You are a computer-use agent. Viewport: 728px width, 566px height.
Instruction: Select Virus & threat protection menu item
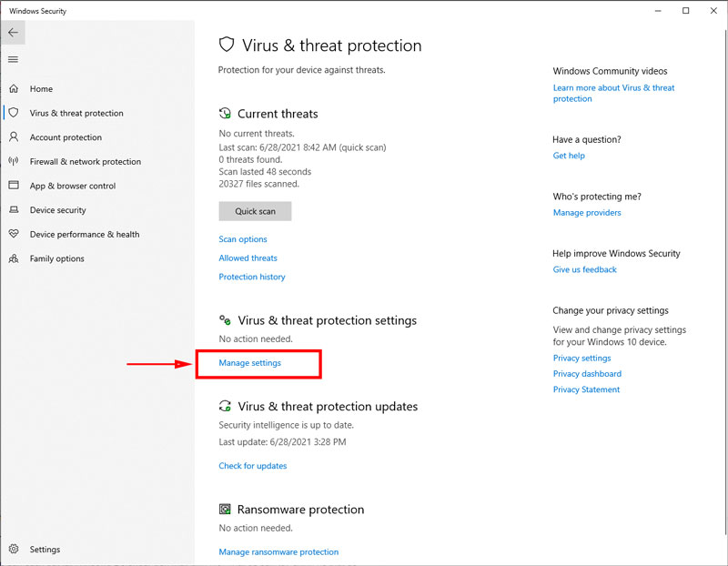[76, 114]
